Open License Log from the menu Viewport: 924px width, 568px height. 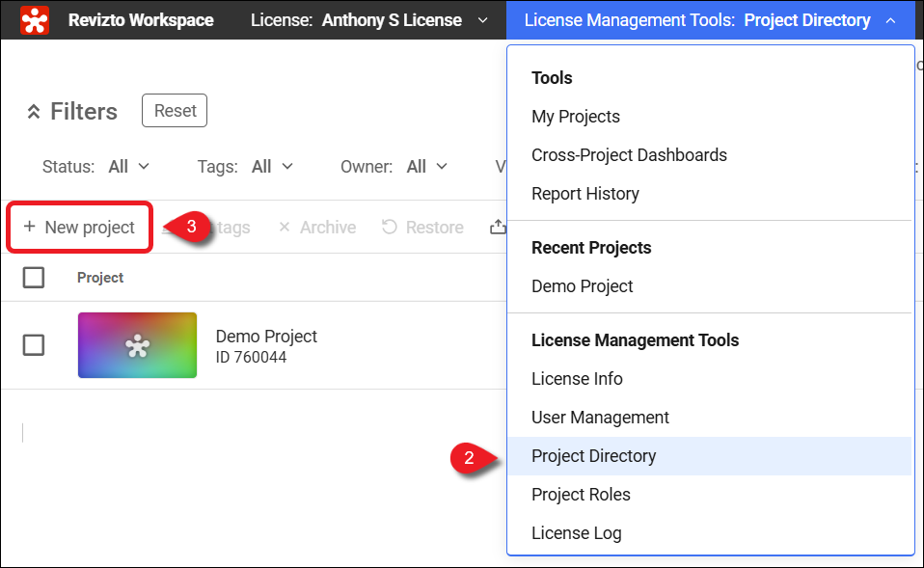[576, 533]
